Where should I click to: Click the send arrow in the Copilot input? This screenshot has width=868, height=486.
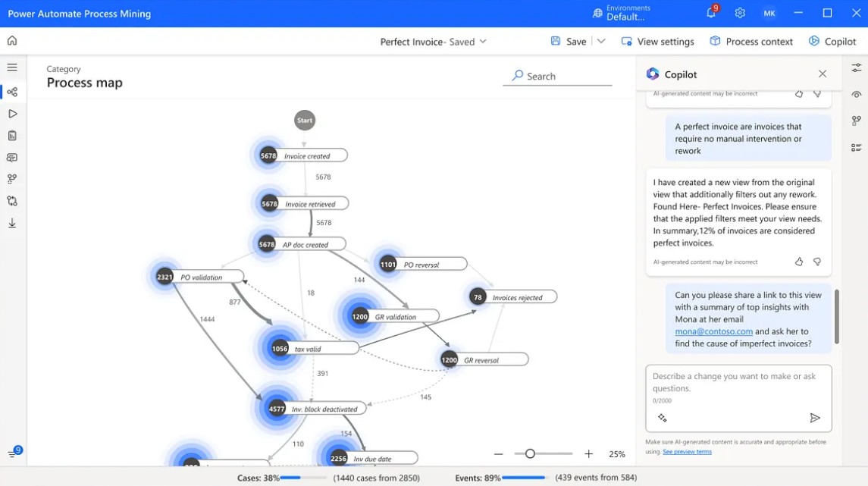click(815, 418)
